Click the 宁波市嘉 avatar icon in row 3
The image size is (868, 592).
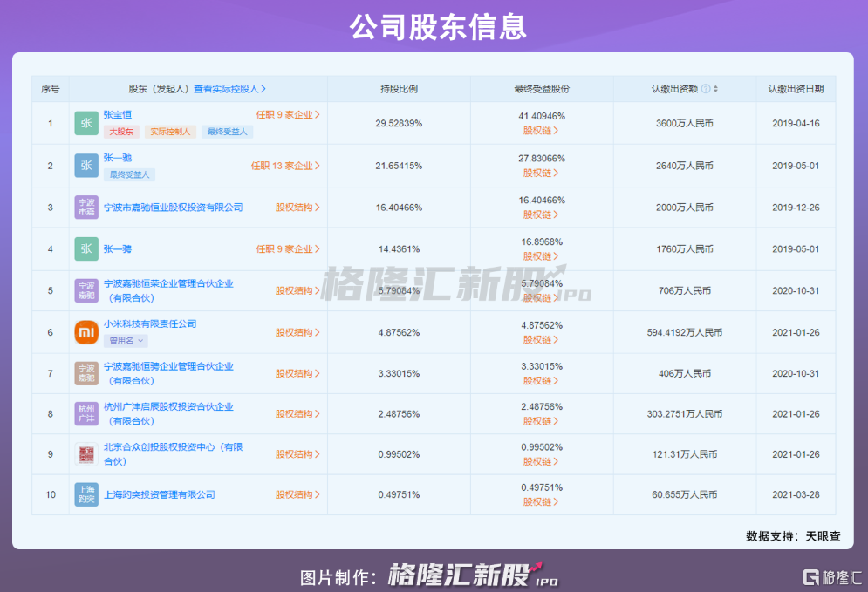(86, 208)
